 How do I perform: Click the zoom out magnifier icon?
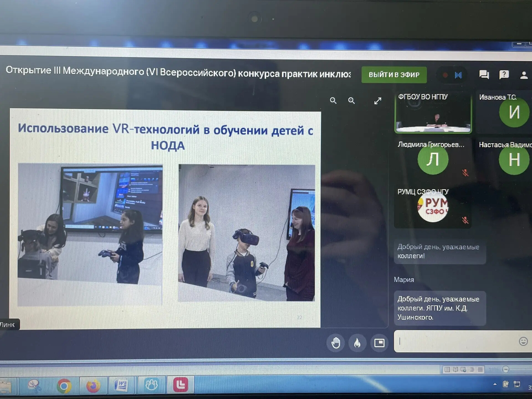(x=333, y=101)
